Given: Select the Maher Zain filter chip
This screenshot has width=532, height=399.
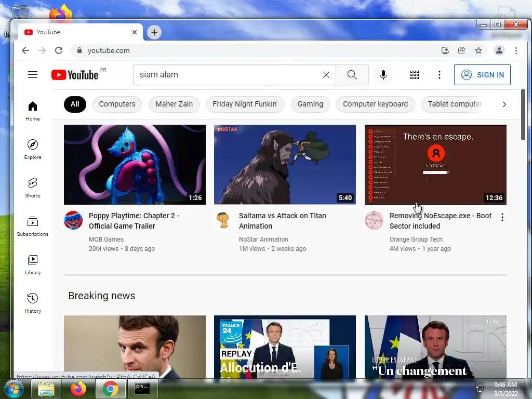Looking at the screenshot, I should pyautogui.click(x=174, y=104).
